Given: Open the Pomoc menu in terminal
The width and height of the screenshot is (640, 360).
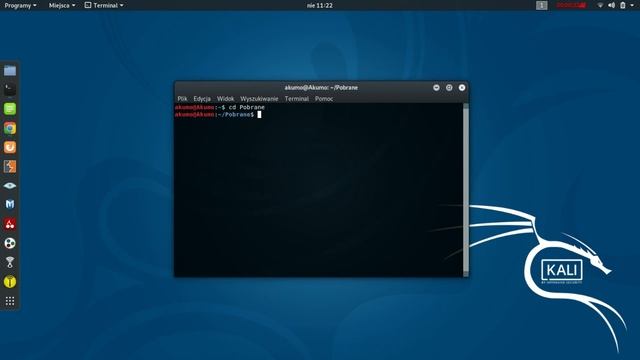Looking at the screenshot, I should coord(324,99).
